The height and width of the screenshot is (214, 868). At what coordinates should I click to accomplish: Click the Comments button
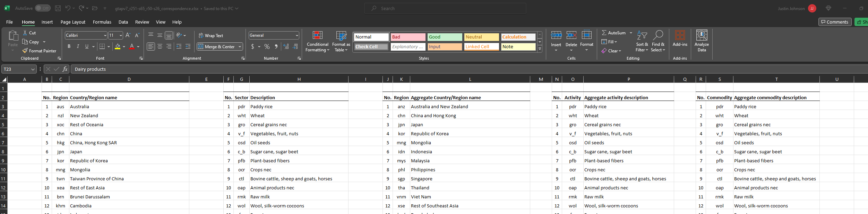[x=835, y=22]
